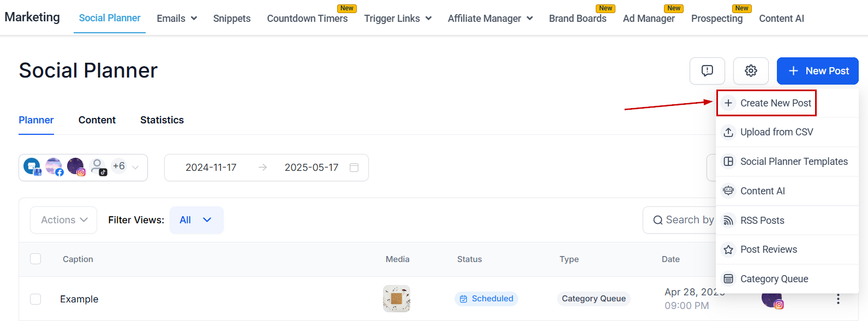Open the Emails menu in top navigation
This screenshot has height=321, width=868.
[x=177, y=19]
